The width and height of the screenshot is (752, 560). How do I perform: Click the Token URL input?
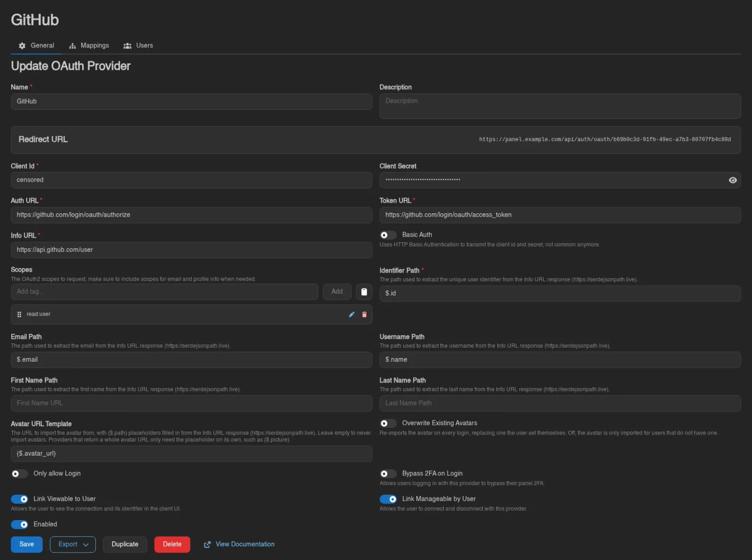pyautogui.click(x=560, y=215)
